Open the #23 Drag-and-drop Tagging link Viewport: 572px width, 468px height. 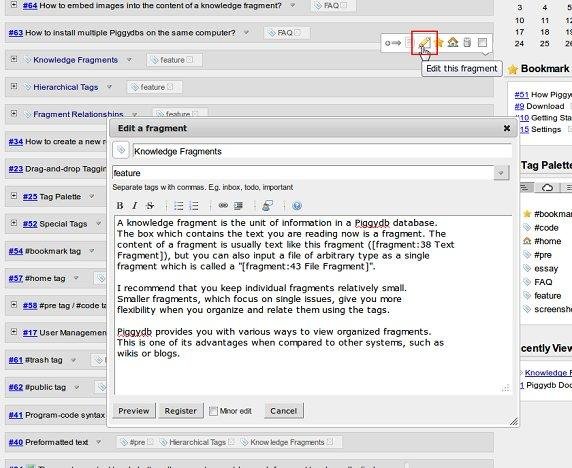[x=16, y=169]
